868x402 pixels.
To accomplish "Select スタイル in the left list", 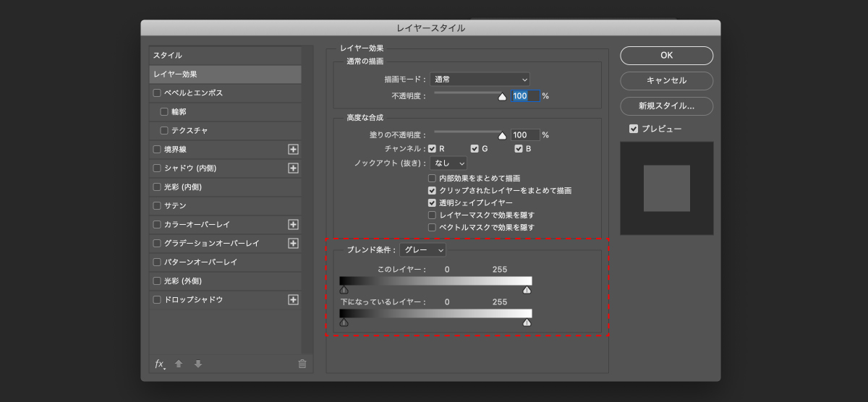I will coord(225,56).
